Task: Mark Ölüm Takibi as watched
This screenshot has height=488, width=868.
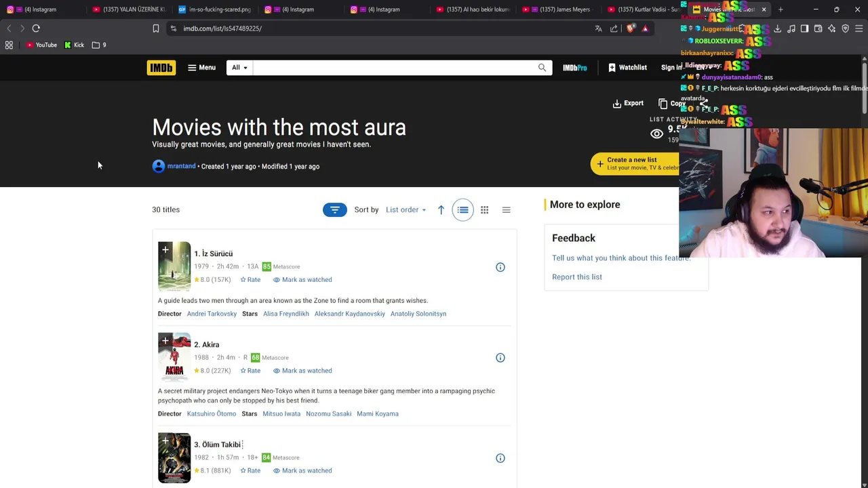Action: coord(302,470)
